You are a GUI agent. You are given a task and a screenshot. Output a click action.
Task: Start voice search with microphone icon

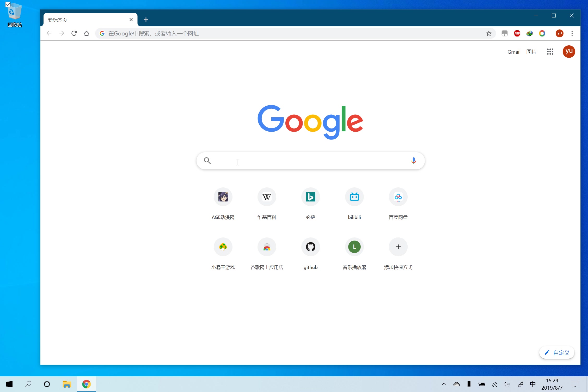pos(414,161)
